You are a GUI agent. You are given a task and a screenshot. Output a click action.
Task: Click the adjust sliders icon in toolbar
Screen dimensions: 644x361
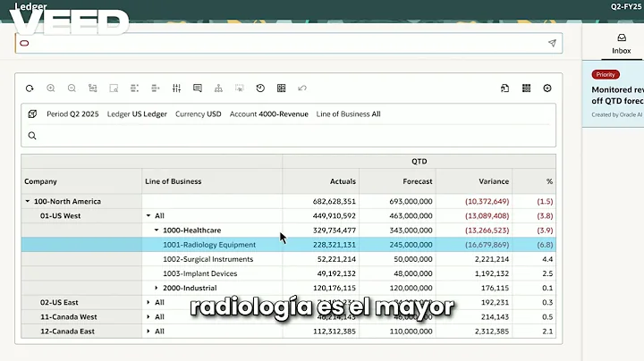click(176, 88)
